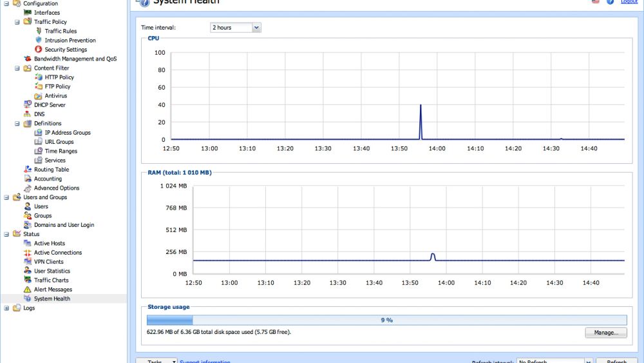Click the DHCP Server icon
644x363 pixels.
[28, 104]
